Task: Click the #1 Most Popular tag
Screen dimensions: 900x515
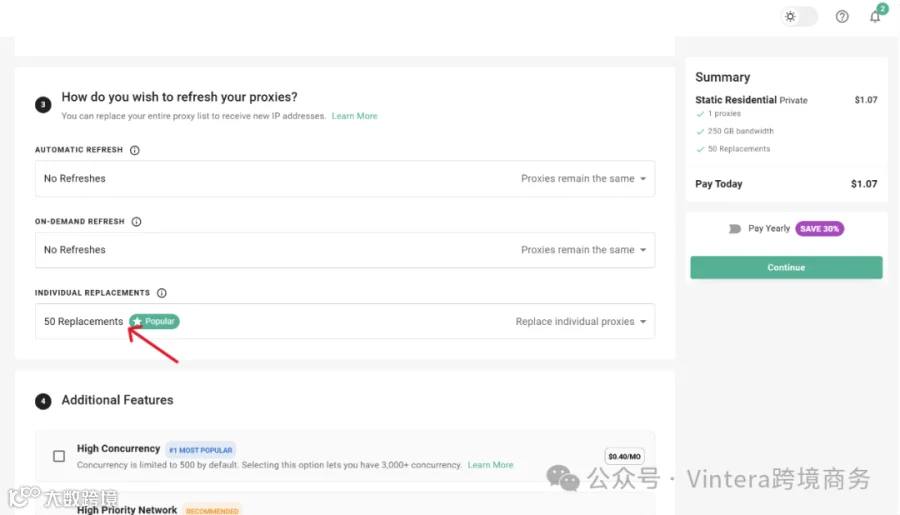Action: pos(200,450)
